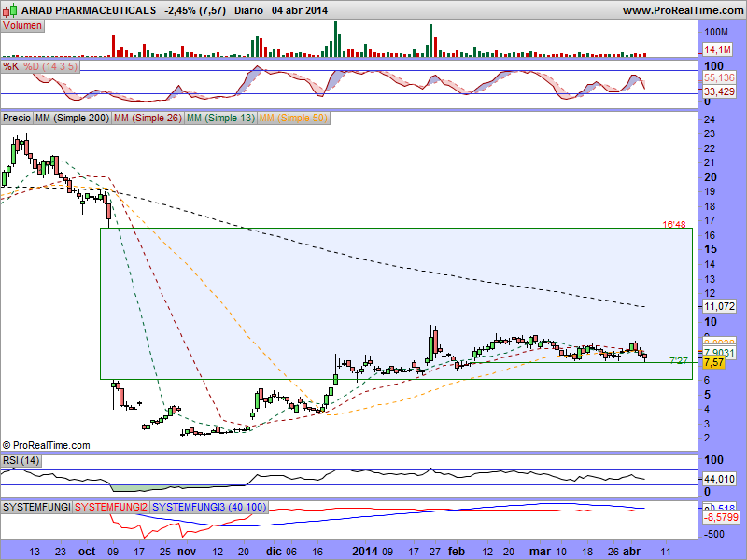Screen dimensions: 747x560
Task: Click the red 16'48 resistance label
Action: (x=674, y=224)
